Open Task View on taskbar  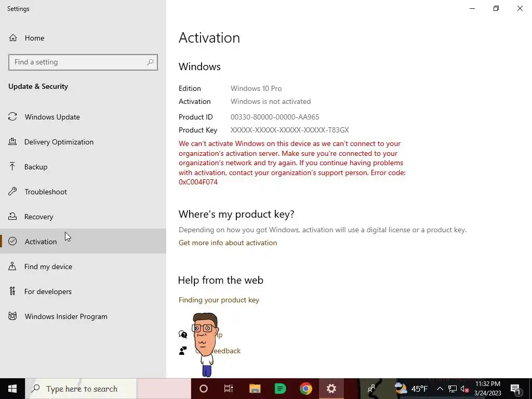[229, 389]
